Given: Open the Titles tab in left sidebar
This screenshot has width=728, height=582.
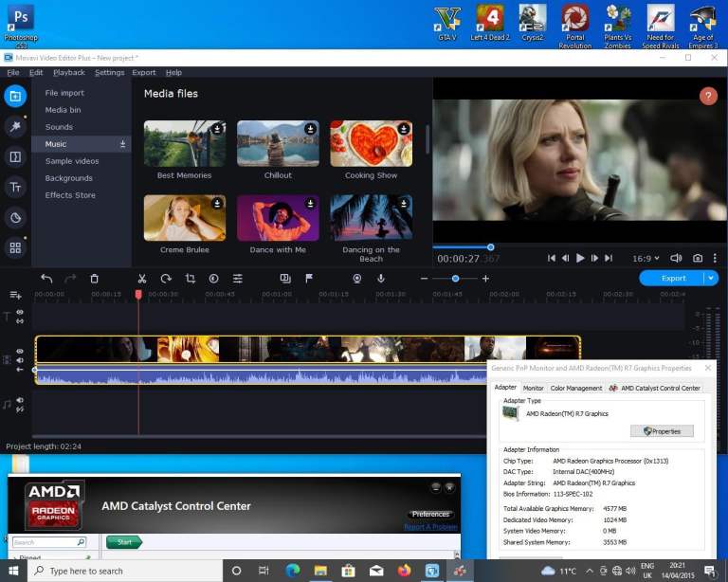Looking at the screenshot, I should (x=15, y=188).
